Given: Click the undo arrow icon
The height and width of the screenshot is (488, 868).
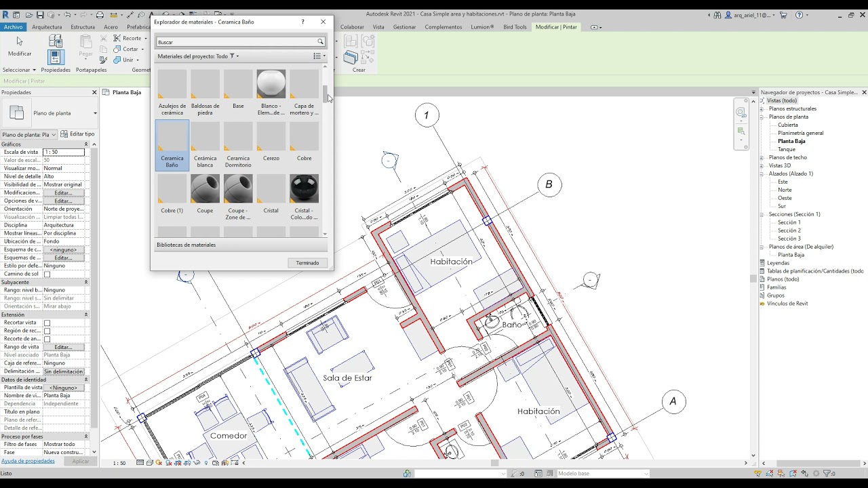Looking at the screenshot, I should [x=67, y=15].
